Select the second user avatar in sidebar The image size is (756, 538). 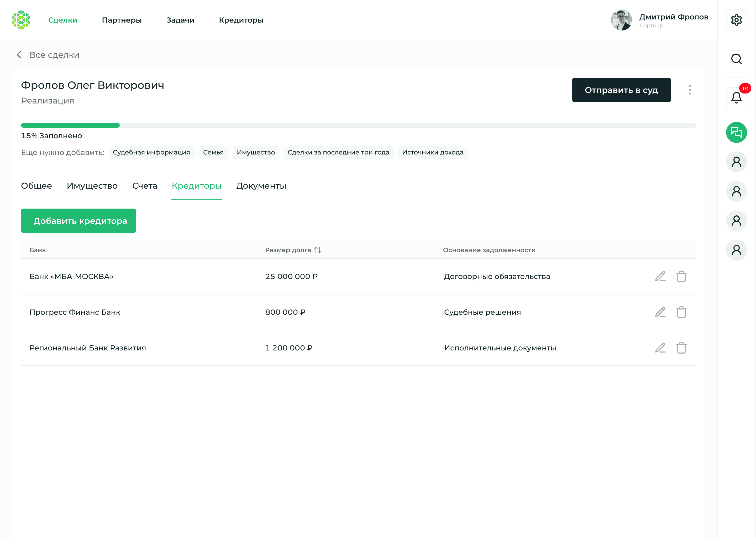[736, 192]
